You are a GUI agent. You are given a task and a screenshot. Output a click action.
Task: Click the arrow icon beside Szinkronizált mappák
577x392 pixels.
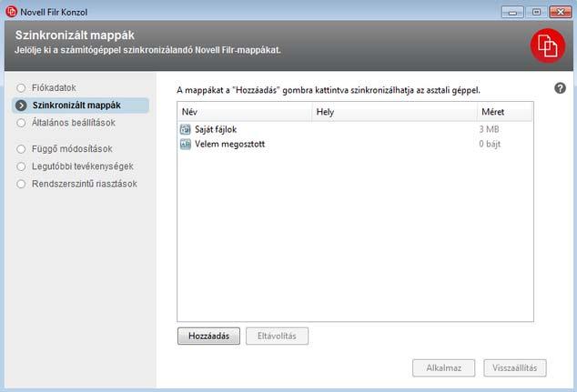tap(21, 106)
